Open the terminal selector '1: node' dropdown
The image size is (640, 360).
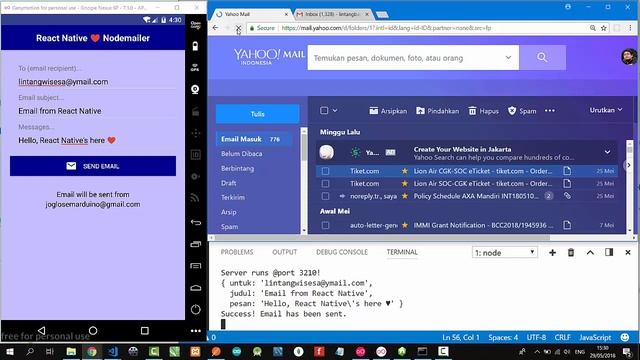click(504, 253)
